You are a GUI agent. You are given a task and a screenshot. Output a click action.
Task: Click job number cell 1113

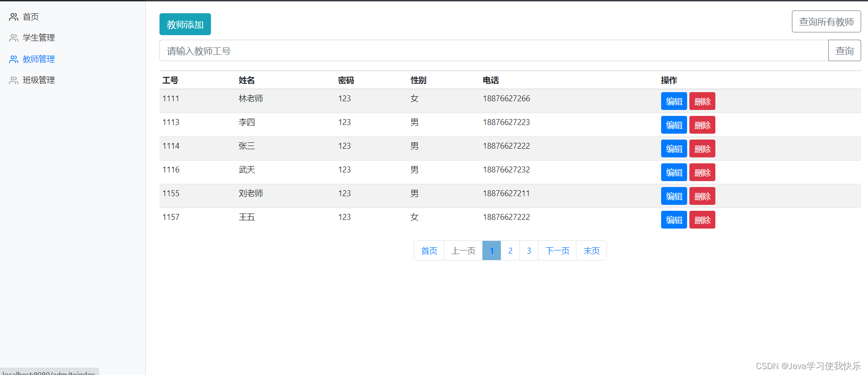pyautogui.click(x=171, y=122)
